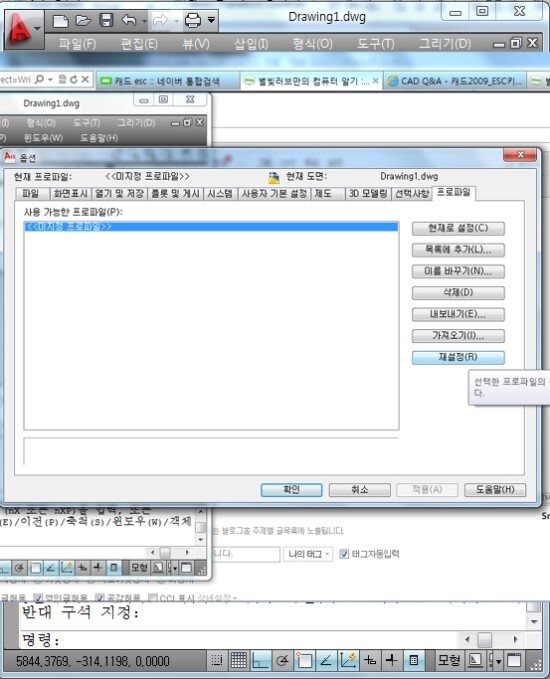Viewport: 550px width, 679px height.
Task: Click horizontal scrollbar thumb in bottom command line
Action: click(x=485, y=639)
